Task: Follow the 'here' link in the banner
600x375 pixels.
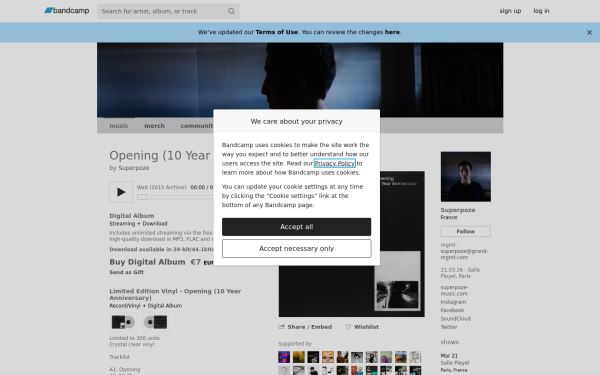Action: [x=392, y=32]
